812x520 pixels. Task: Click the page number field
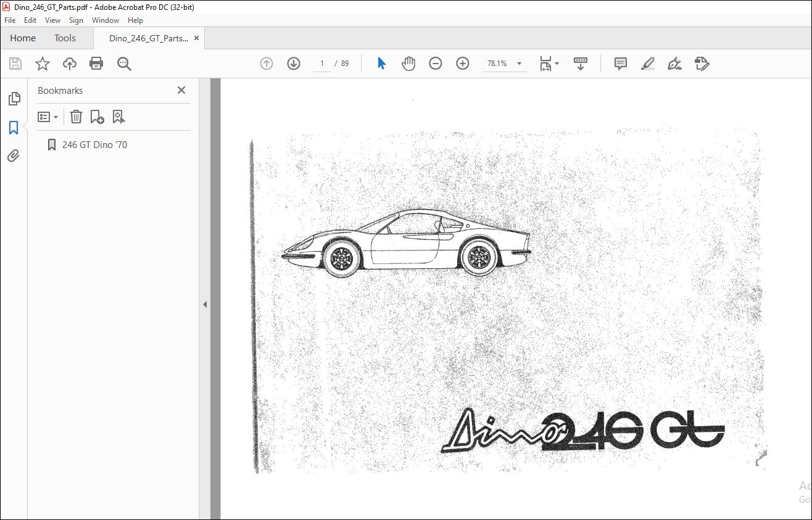(x=322, y=64)
